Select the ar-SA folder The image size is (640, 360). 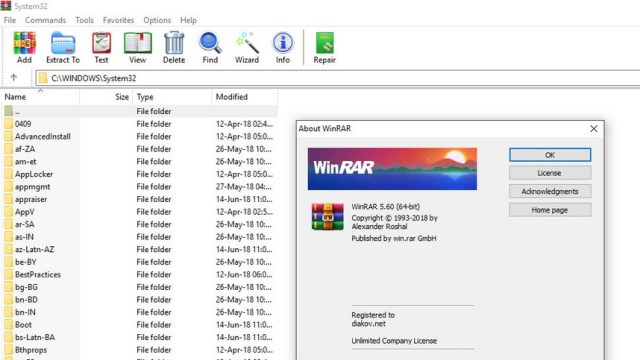(x=24, y=224)
